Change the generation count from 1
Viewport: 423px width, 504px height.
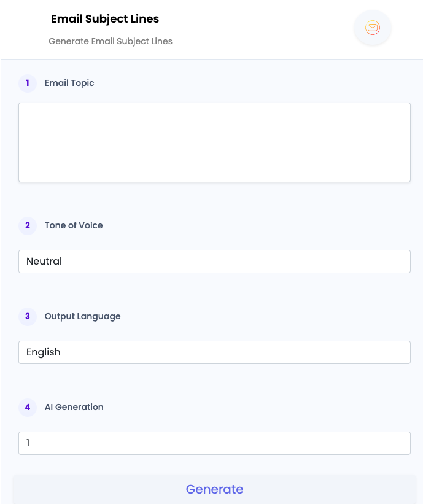point(214,443)
